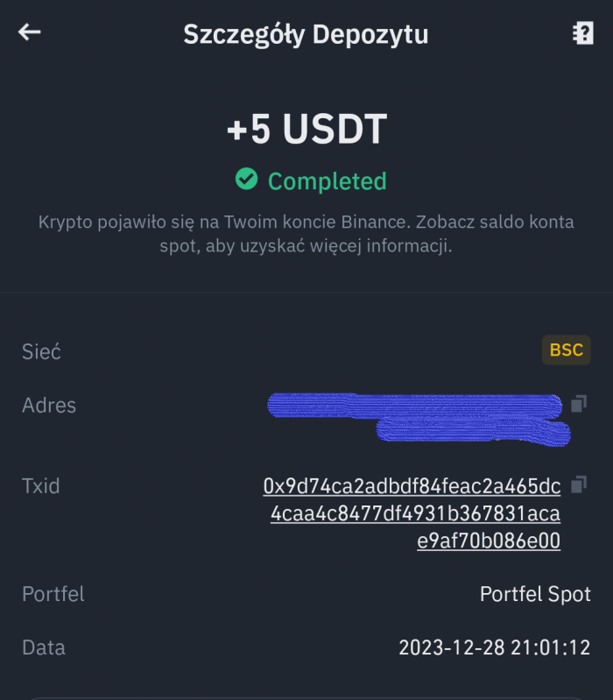Open the help support icon
The height and width of the screenshot is (700, 613).
click(582, 33)
